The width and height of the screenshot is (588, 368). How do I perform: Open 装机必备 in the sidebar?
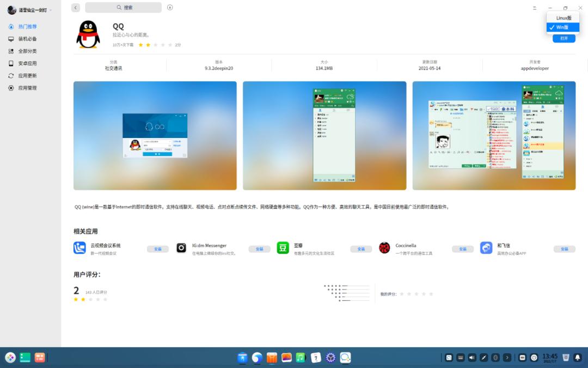pyautogui.click(x=27, y=39)
